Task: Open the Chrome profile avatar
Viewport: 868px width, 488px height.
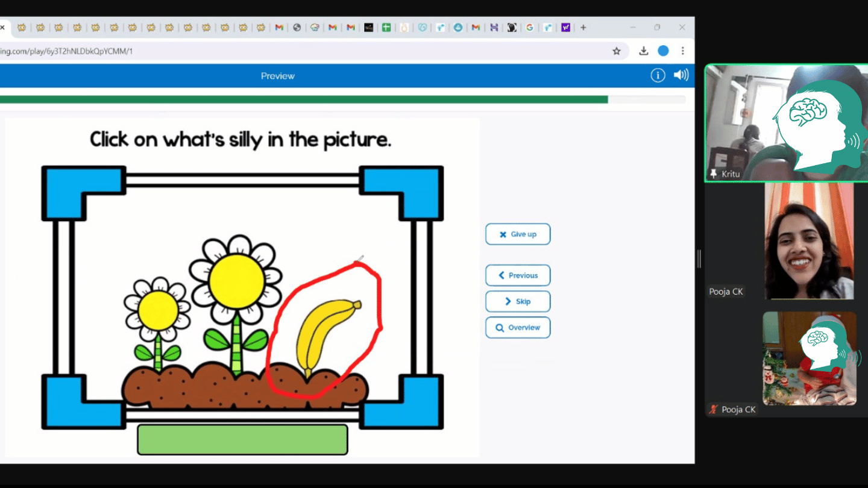Action: point(663,51)
